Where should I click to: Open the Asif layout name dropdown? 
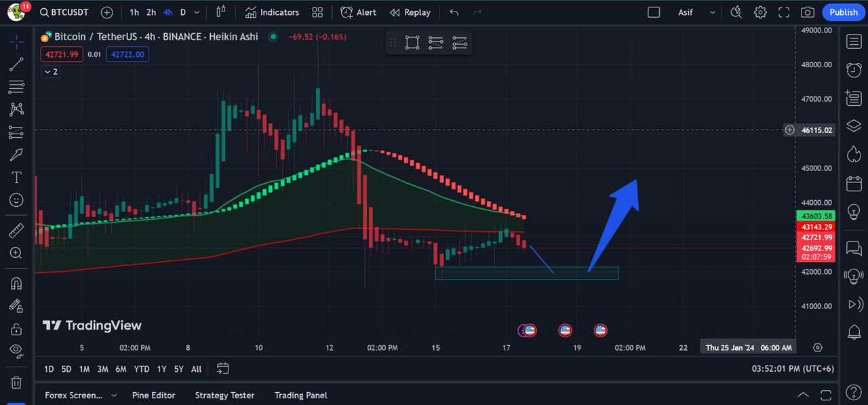(x=696, y=12)
